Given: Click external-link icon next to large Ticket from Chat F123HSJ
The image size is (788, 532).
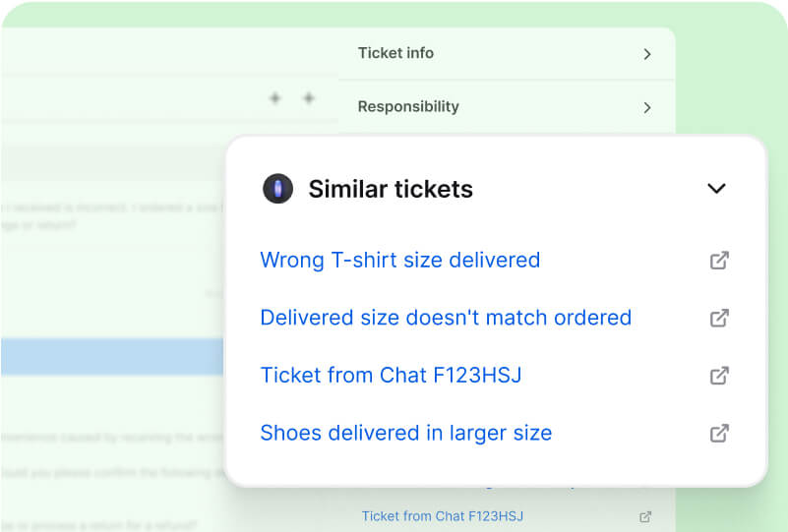Looking at the screenshot, I should coord(719,376).
